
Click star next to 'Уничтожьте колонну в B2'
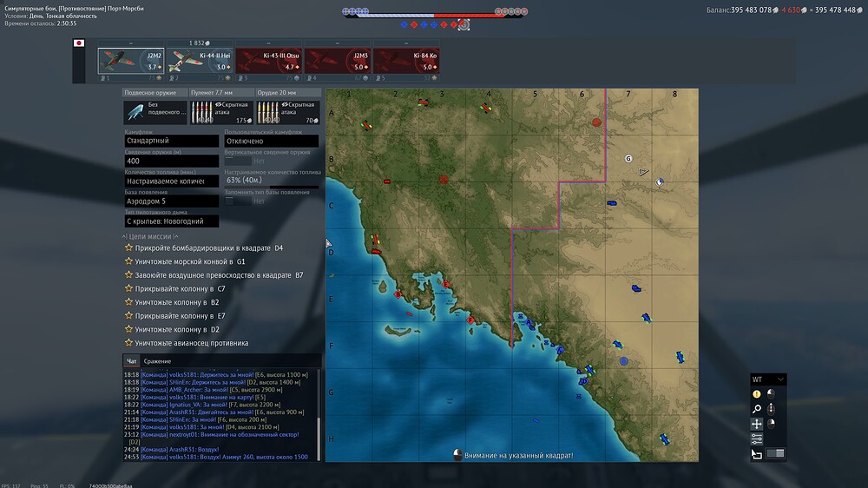tap(129, 302)
